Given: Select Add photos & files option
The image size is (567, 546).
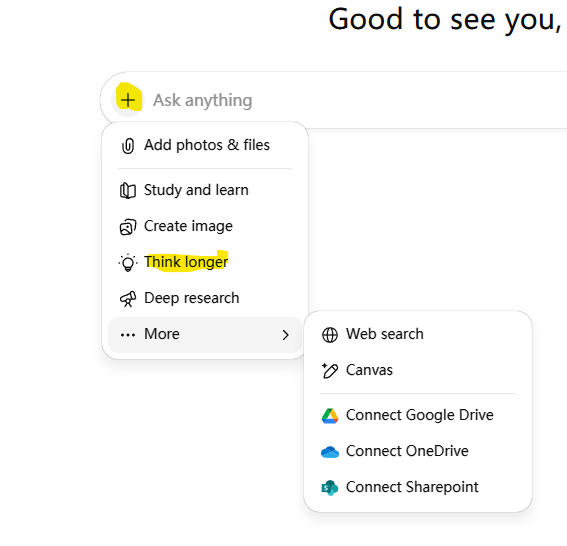Looking at the screenshot, I should pyautogui.click(x=205, y=145).
